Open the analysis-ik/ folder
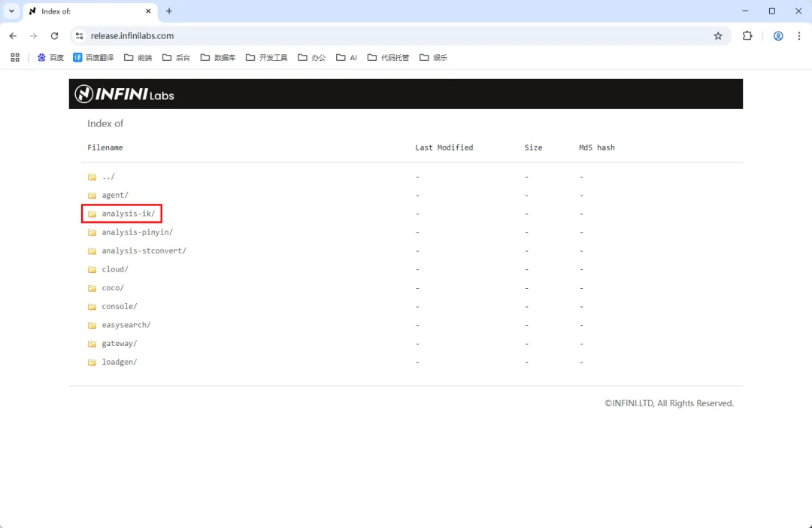The image size is (812, 528). [x=129, y=214]
